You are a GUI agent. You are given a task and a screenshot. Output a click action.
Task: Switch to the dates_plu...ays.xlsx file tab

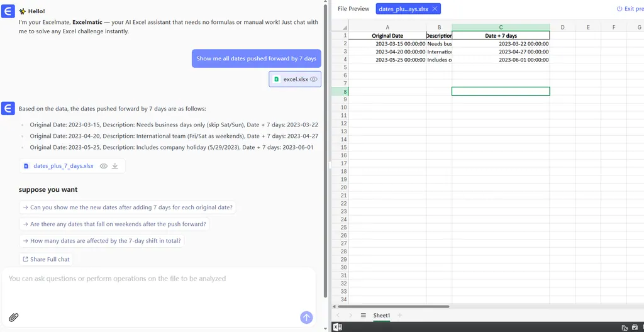(x=403, y=9)
